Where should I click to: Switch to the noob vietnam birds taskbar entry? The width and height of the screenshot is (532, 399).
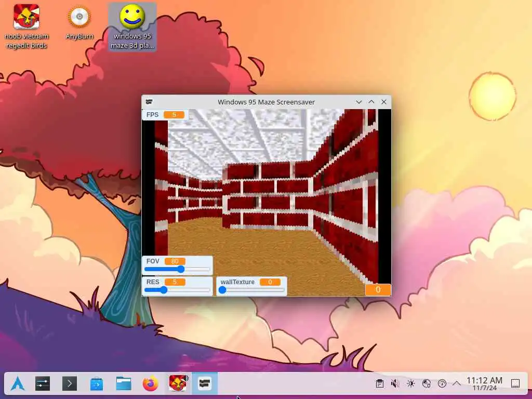click(178, 384)
